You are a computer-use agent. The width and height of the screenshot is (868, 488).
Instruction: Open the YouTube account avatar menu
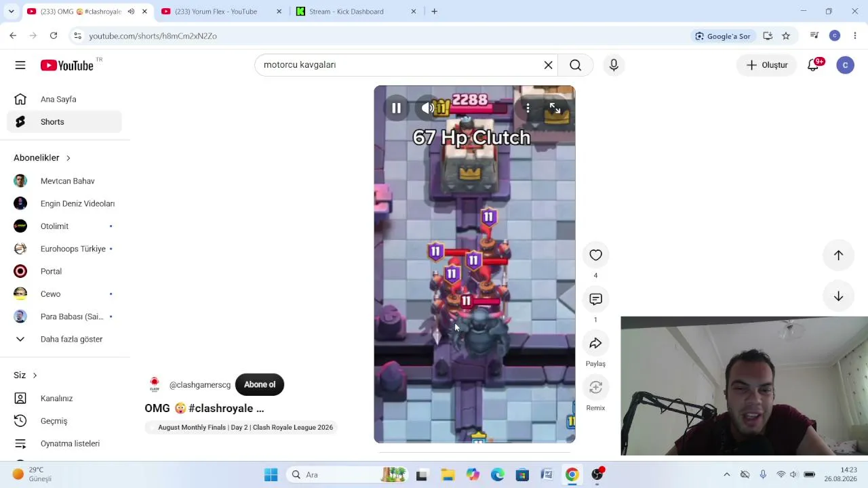(845, 65)
